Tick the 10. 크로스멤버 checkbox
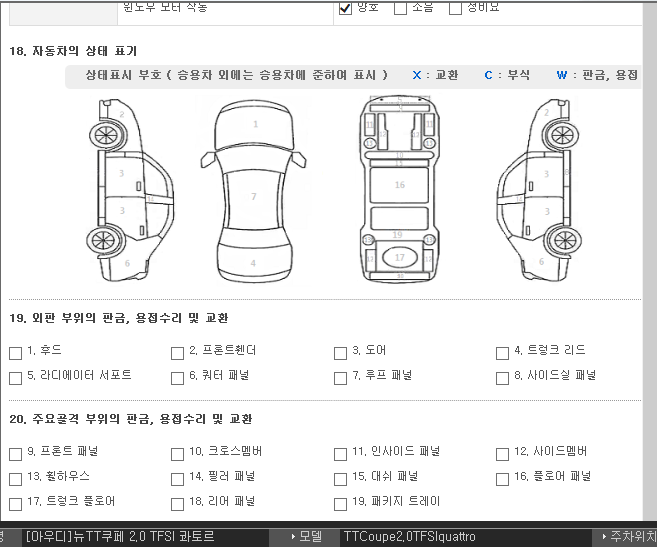 (x=177, y=454)
